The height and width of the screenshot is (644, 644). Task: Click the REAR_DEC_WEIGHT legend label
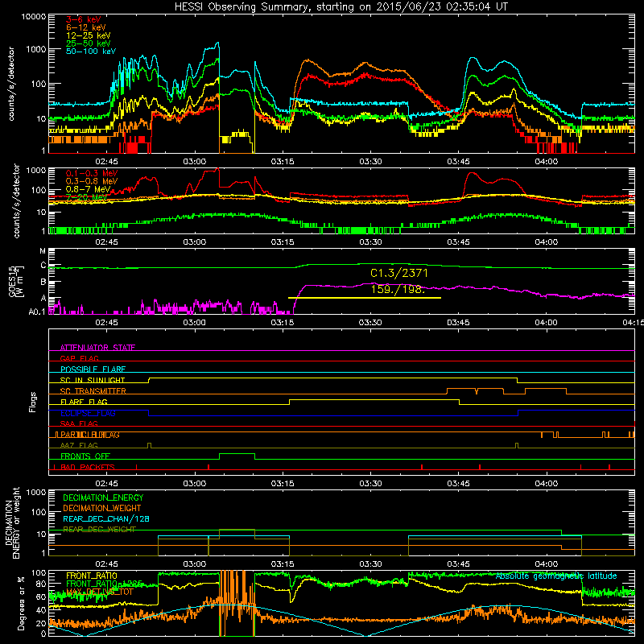point(99,530)
